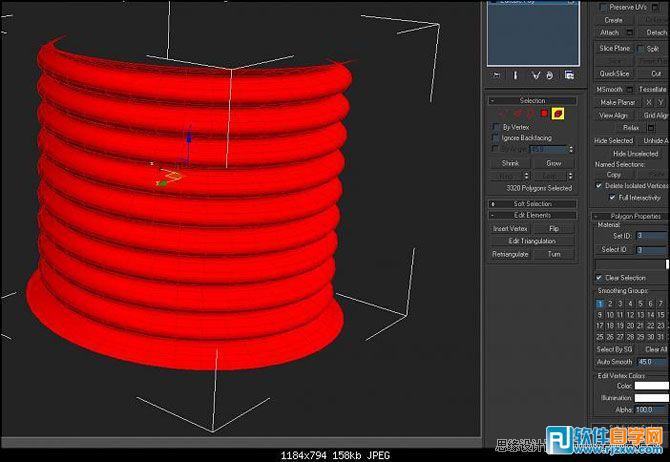Click Make Planar button
Screen dimensions: 670x462
(x=618, y=102)
